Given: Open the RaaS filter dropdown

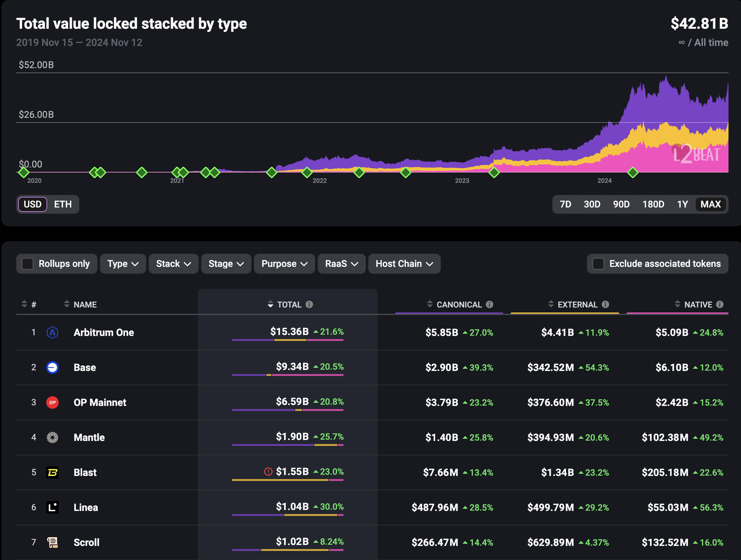Looking at the screenshot, I should tap(341, 264).
